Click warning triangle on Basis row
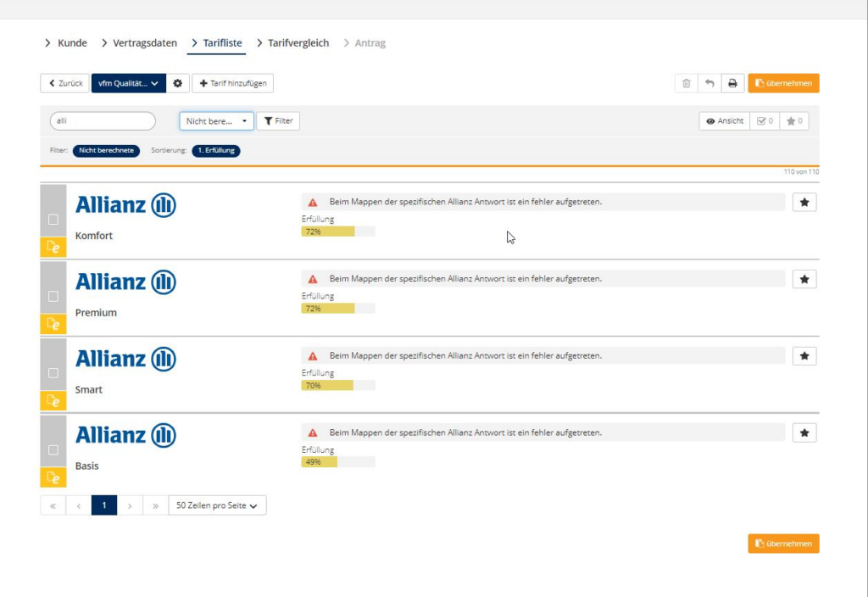This screenshot has width=868, height=597. click(313, 432)
